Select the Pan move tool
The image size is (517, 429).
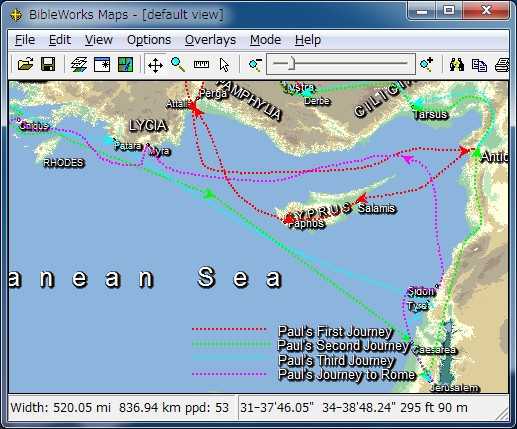(155, 65)
